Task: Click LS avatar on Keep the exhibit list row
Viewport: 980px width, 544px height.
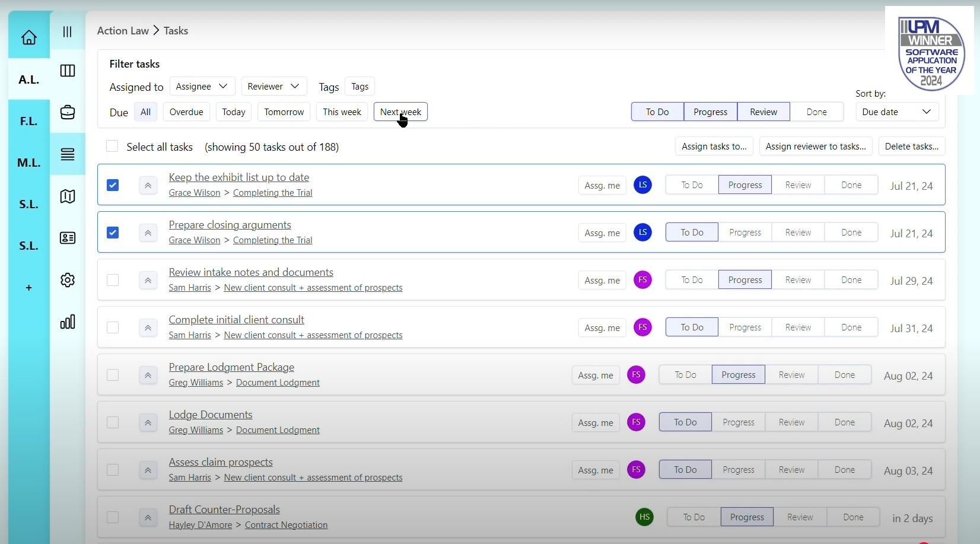Action: (x=642, y=185)
